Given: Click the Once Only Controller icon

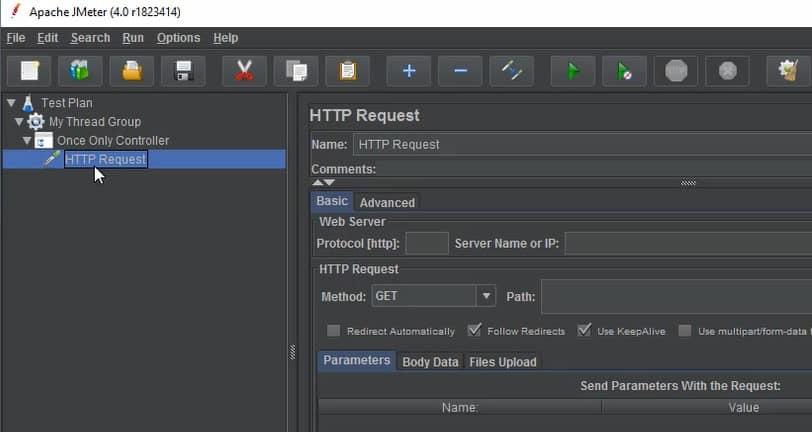Looking at the screenshot, I should (44, 140).
